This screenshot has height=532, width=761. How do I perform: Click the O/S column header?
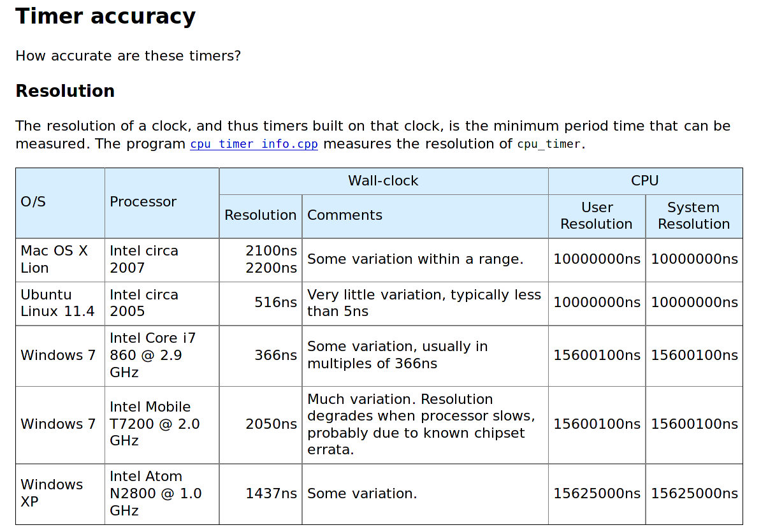33,202
